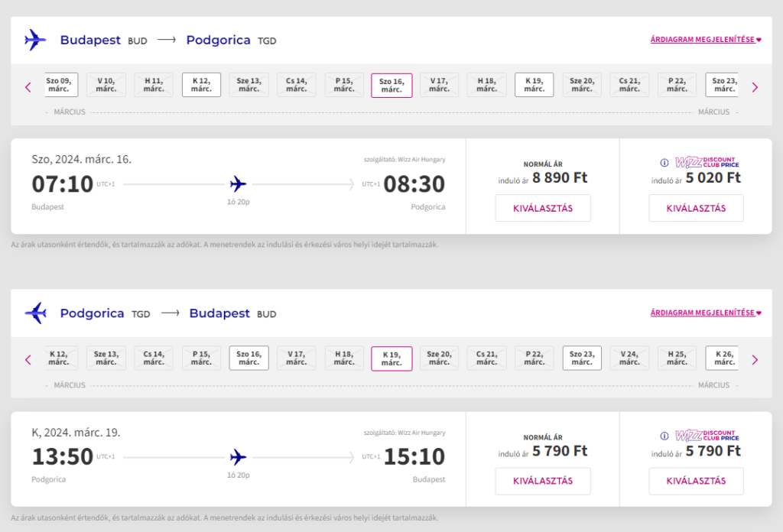
Task: Select return date Szo 23, márc.
Action: click(581, 358)
